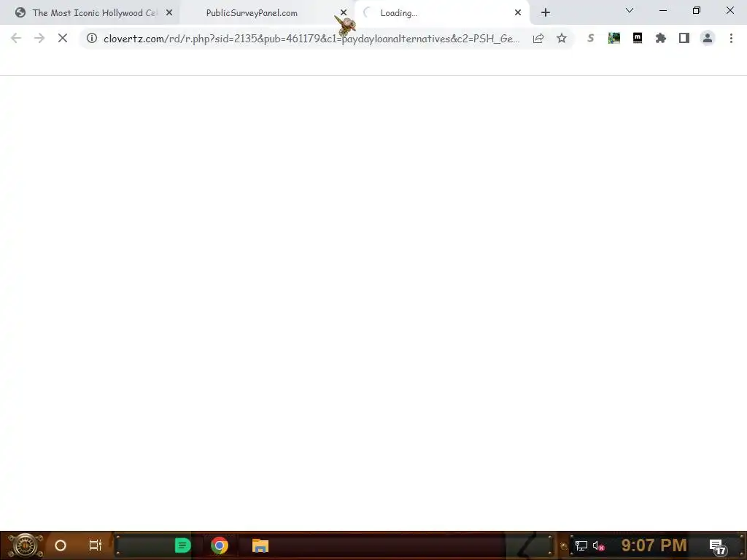747x560 pixels.
Task: Open network status tray icon
Action: pos(581,545)
